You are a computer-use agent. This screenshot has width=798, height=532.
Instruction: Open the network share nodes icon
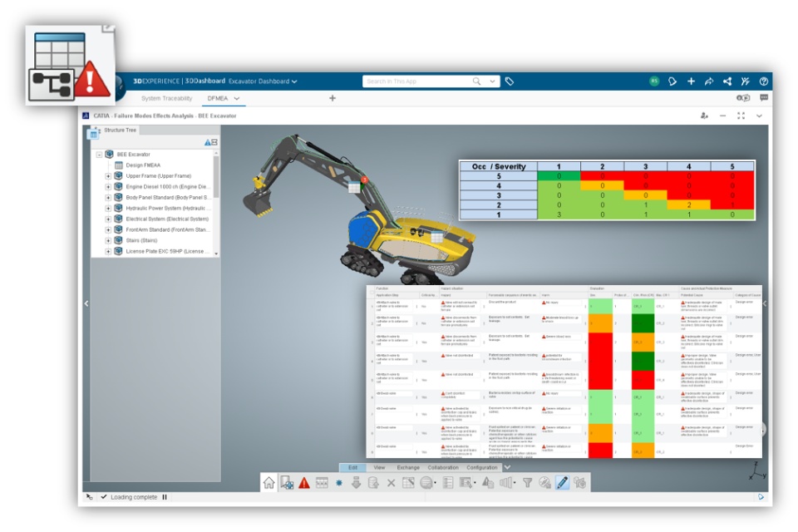coord(727,81)
